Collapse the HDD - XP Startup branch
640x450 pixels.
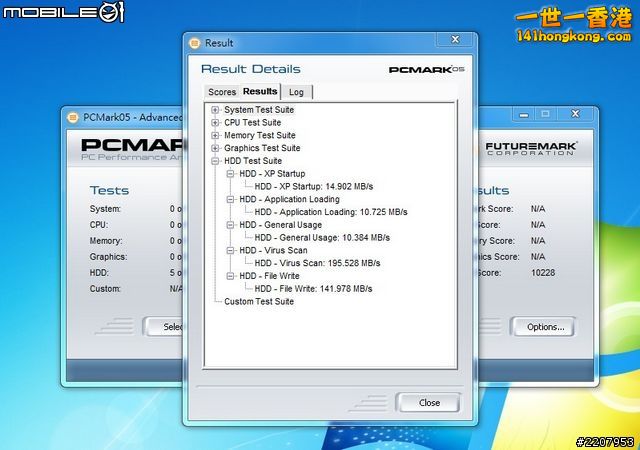[231, 174]
